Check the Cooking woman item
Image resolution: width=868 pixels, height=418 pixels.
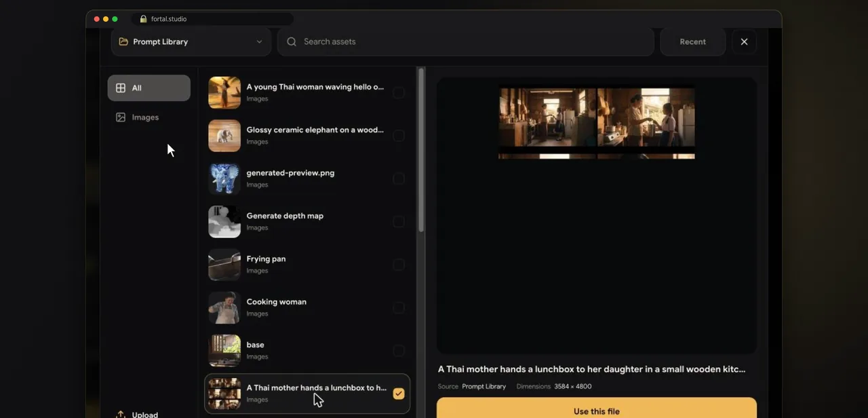399,307
